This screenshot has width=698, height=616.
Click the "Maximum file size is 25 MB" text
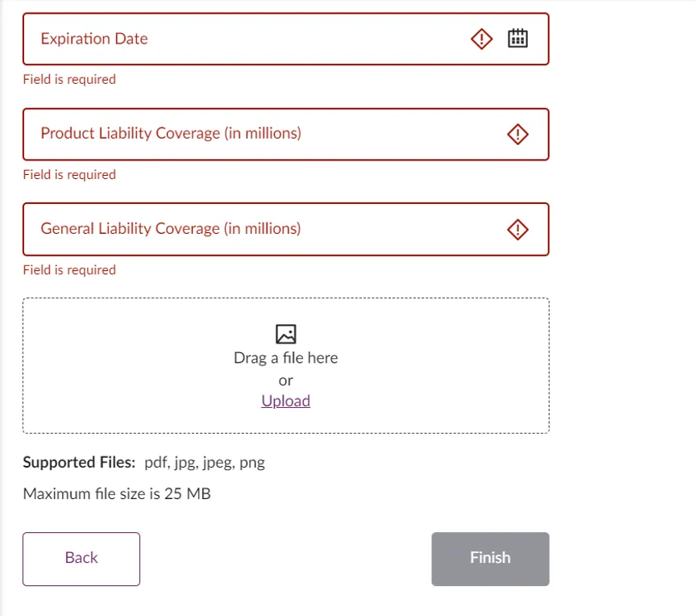[x=117, y=493]
